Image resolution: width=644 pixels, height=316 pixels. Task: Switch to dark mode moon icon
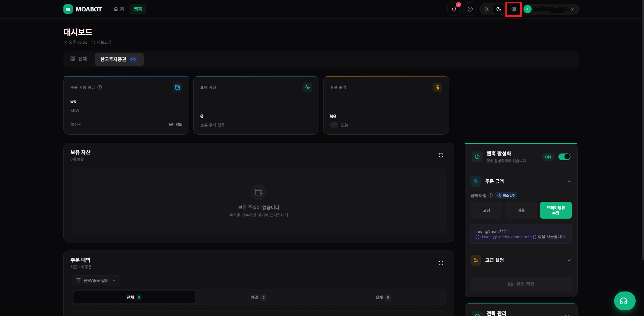coord(499,9)
